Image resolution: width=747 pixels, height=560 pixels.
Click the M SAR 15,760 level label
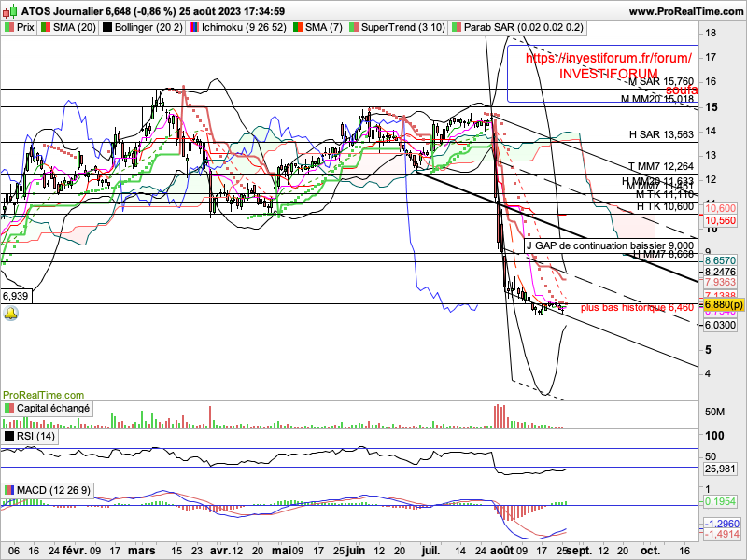coord(661,82)
